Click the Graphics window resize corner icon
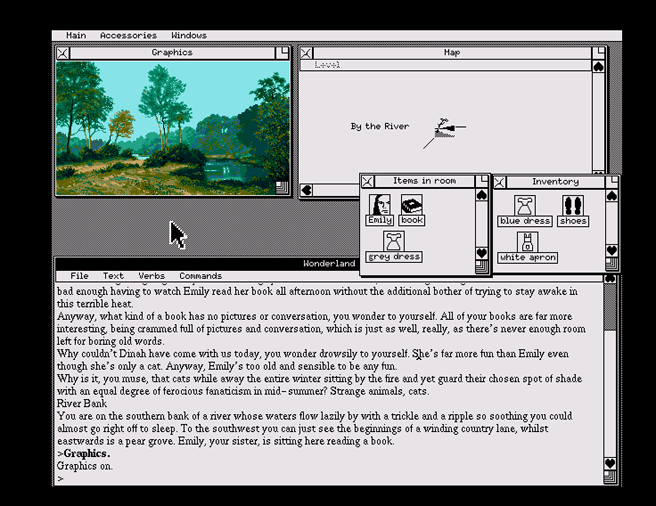The width and height of the screenshot is (656, 506). click(283, 188)
